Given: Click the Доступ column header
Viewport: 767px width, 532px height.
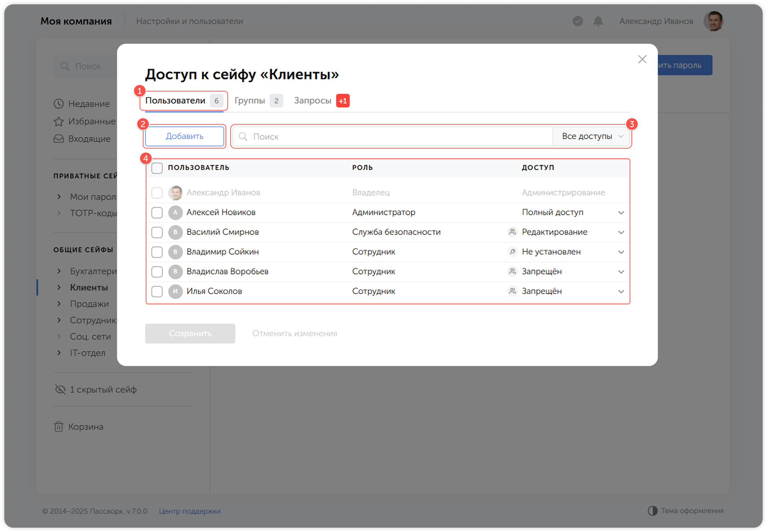Looking at the screenshot, I should (538, 168).
